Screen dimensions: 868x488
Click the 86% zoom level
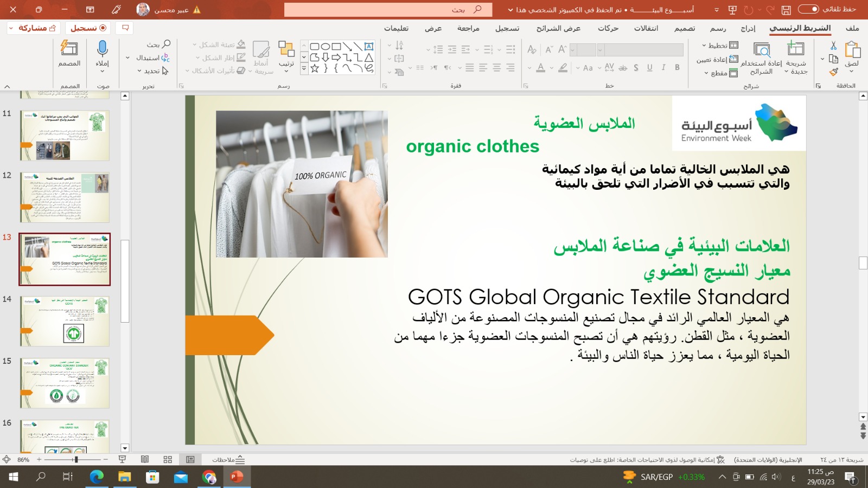tap(23, 459)
